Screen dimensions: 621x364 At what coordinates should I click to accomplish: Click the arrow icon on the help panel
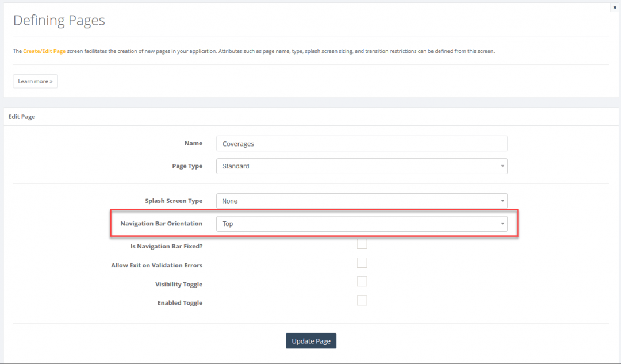pyautogui.click(x=614, y=7)
